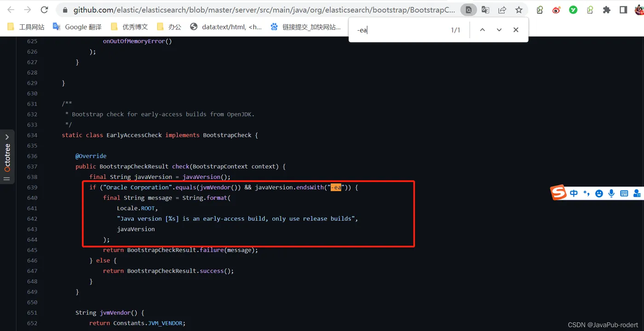This screenshot has height=331, width=644.
Task: Click the Octotree hamburger handle
Action: point(7,178)
